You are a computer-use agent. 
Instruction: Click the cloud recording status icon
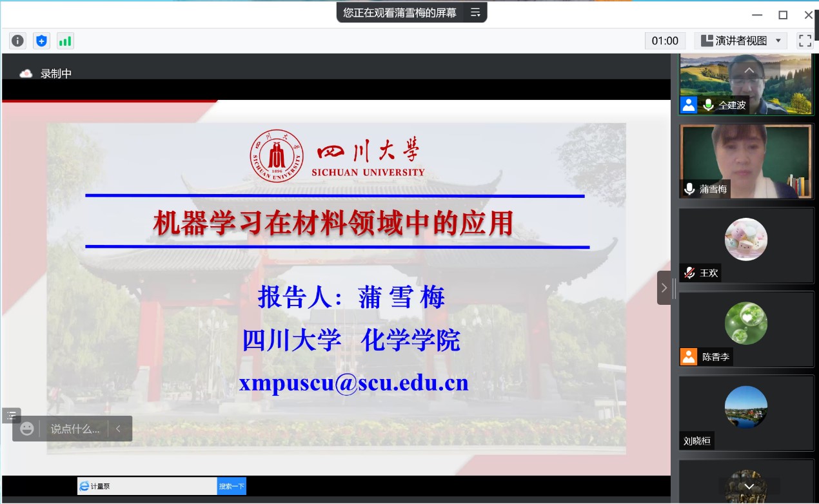click(26, 73)
